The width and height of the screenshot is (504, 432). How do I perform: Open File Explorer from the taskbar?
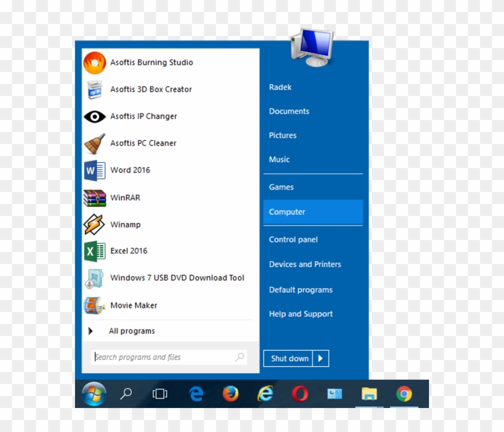(369, 394)
